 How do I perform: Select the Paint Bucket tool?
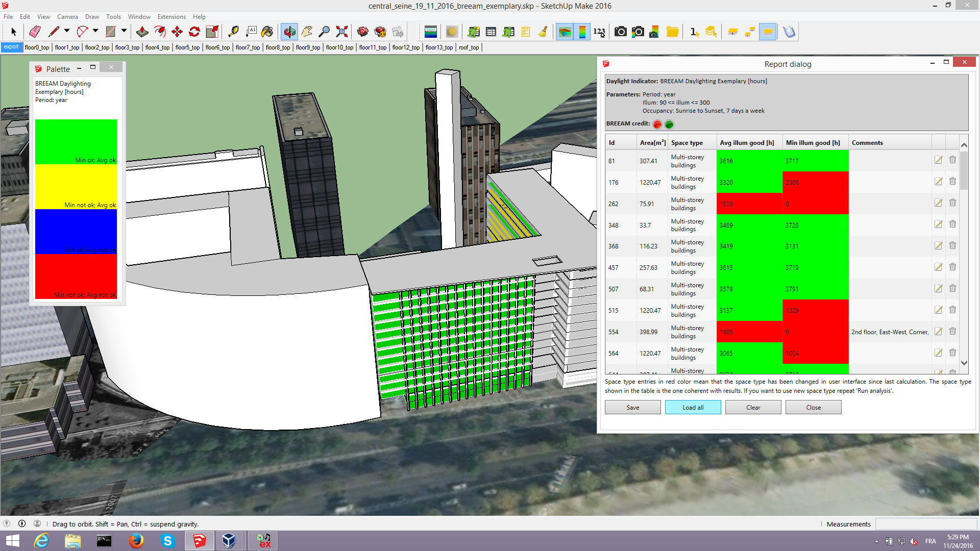pos(267,32)
